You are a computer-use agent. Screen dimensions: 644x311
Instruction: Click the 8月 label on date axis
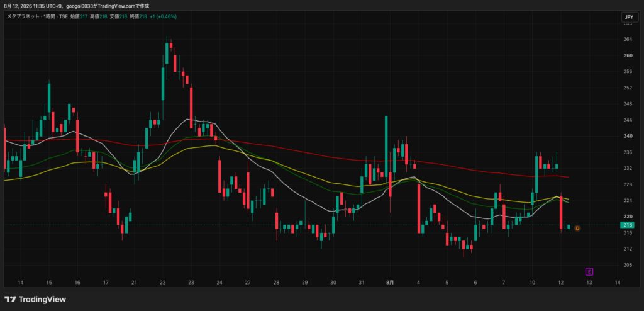(390, 283)
